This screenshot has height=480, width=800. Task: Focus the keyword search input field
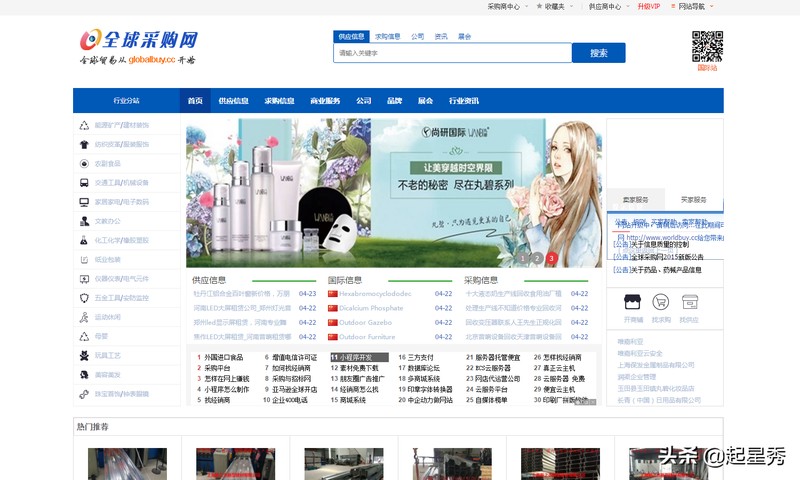click(x=453, y=53)
